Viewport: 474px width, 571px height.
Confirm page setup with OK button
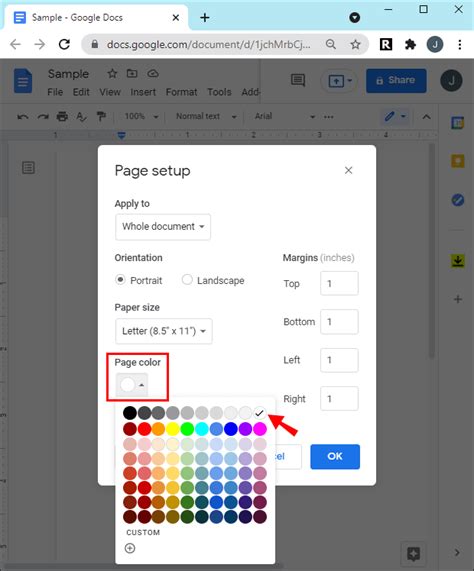point(335,456)
